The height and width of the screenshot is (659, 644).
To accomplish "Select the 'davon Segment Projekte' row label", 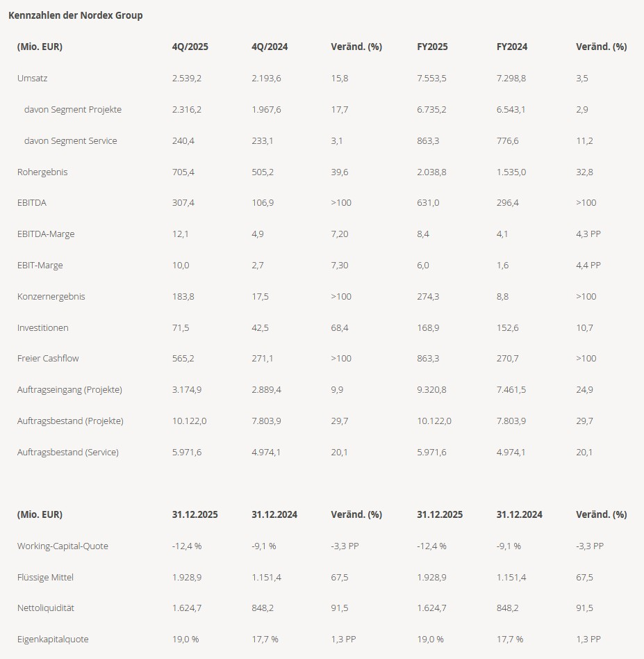I will [73, 110].
